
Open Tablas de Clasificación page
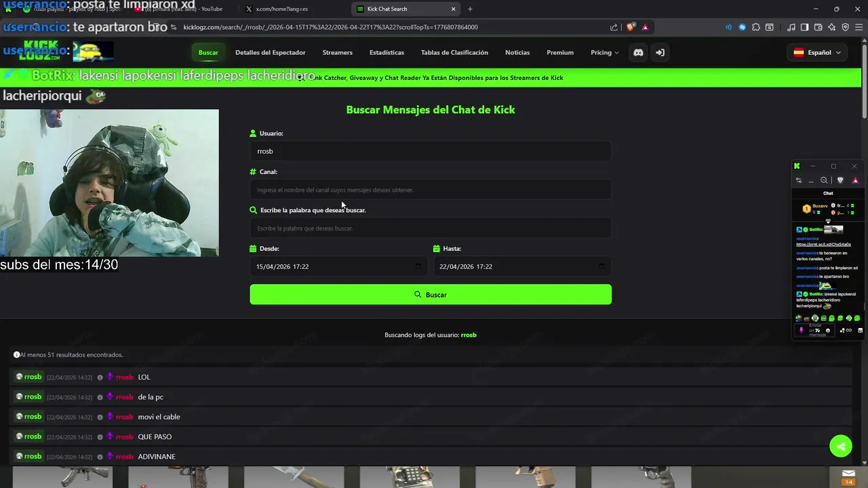[454, 52]
